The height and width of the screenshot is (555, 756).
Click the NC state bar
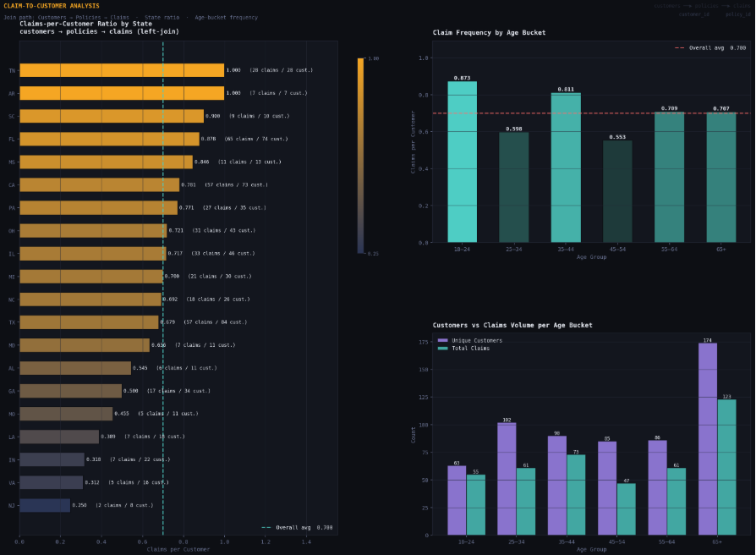coord(90,299)
